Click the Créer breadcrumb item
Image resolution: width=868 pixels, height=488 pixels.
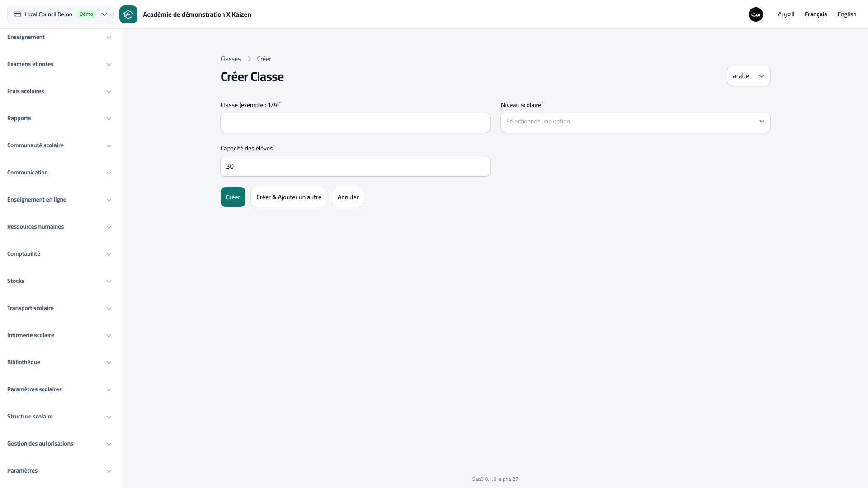tap(264, 59)
